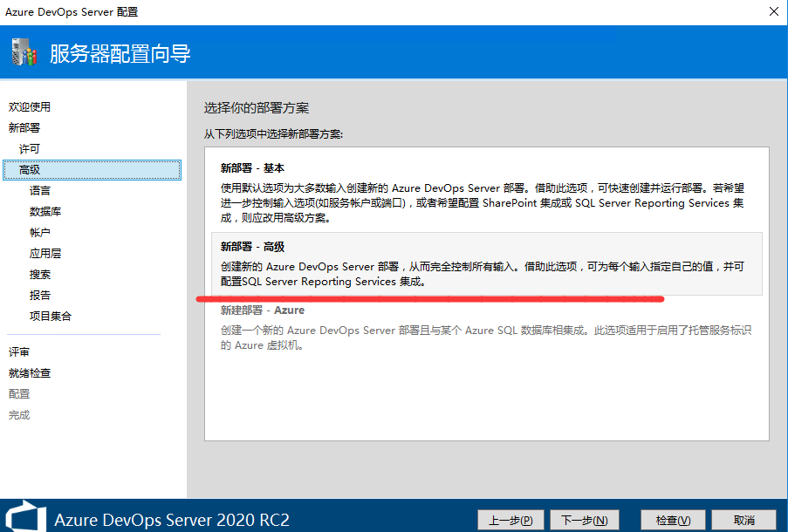
Task: Open the 数据库 configuration step
Action: point(45,212)
